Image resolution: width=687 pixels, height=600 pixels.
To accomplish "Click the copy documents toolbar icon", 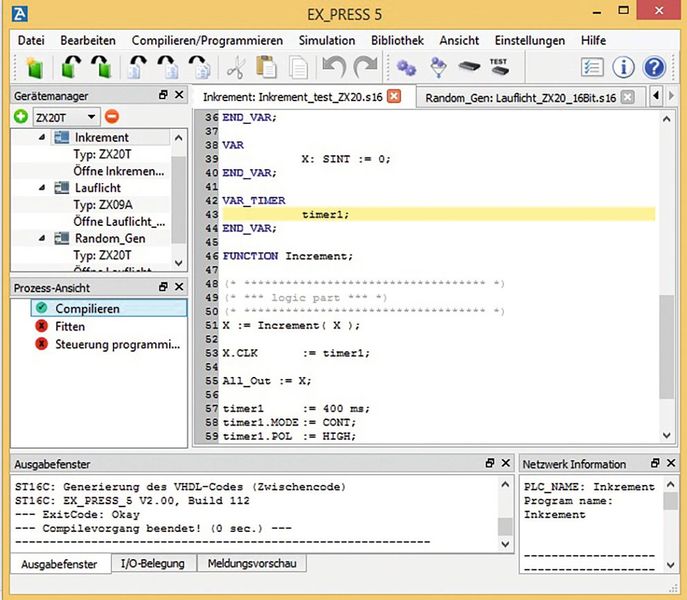I will click(x=299, y=68).
